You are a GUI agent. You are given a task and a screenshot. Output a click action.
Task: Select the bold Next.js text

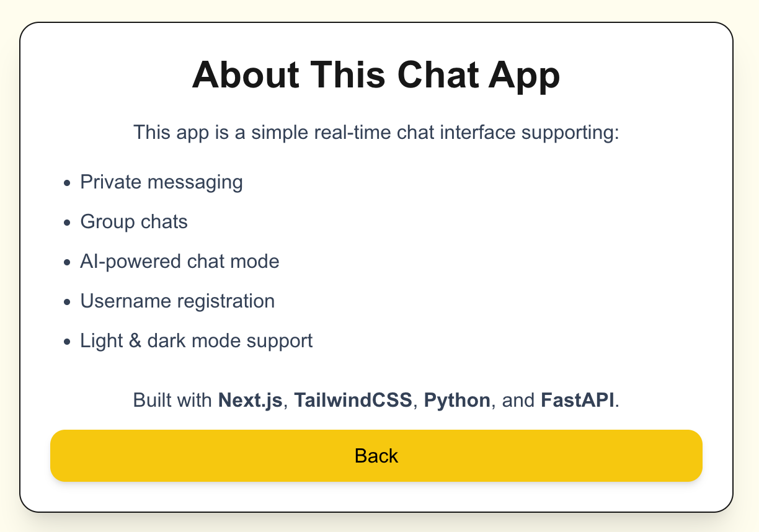coord(249,400)
